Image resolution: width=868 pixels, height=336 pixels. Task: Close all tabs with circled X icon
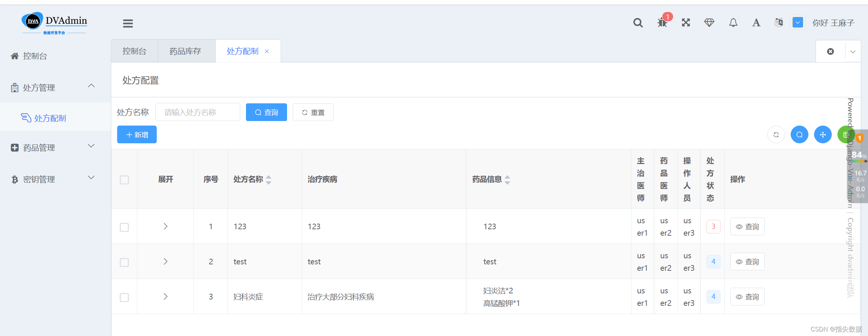pos(830,51)
